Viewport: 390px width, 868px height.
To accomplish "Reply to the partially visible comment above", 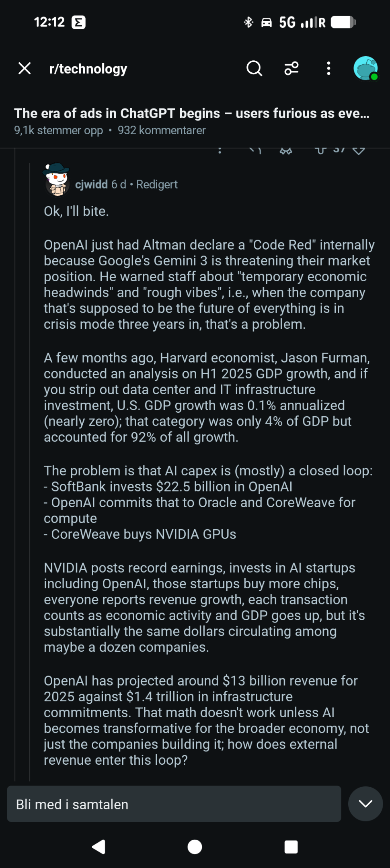I will [x=255, y=151].
